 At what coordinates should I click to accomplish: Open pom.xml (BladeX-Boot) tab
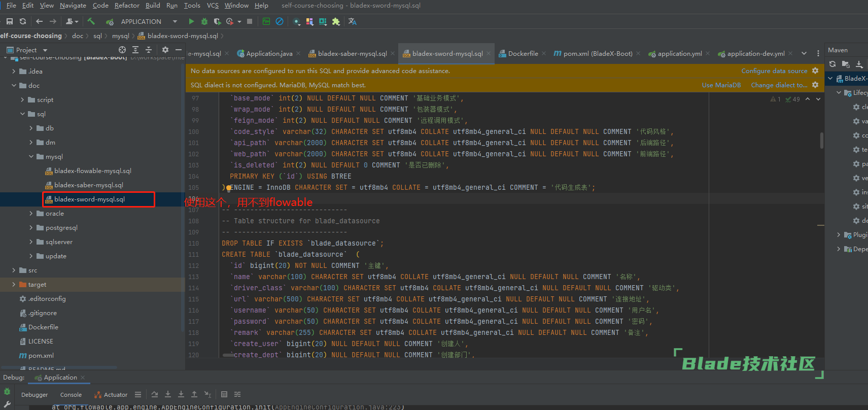click(593, 53)
